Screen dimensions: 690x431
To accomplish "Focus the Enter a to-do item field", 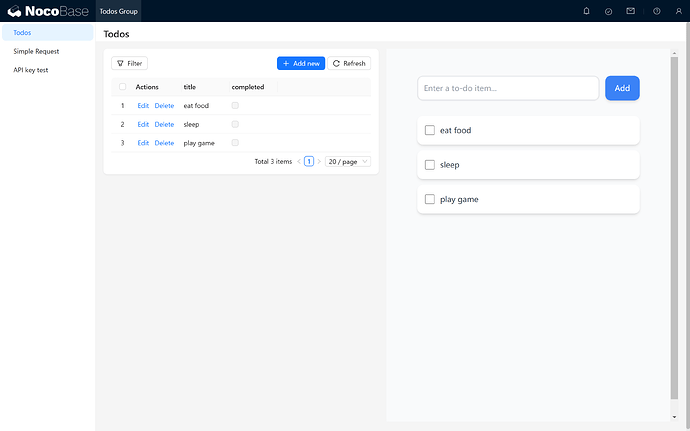I will pos(508,88).
